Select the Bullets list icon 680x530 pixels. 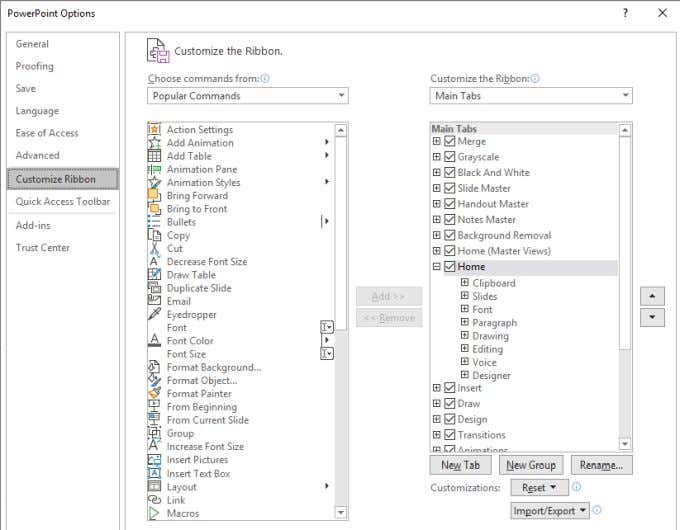[x=154, y=222]
